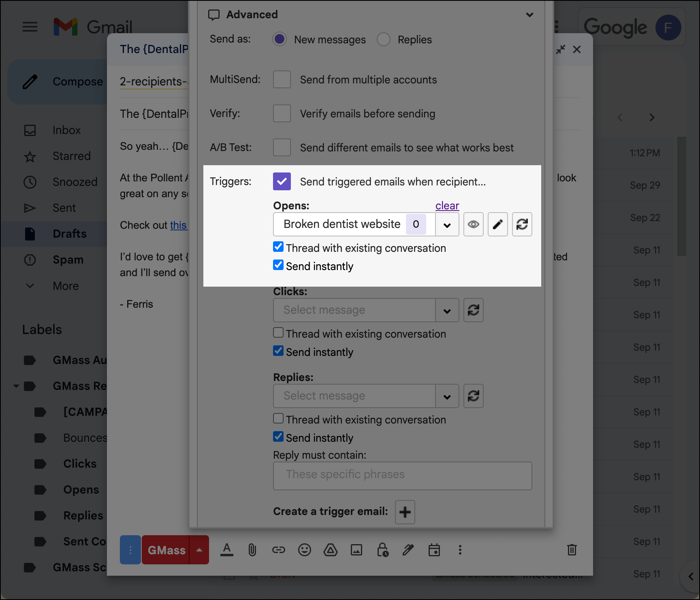Open the Broken dentist website dropdown arrow
The width and height of the screenshot is (700, 600).
pyautogui.click(x=447, y=225)
